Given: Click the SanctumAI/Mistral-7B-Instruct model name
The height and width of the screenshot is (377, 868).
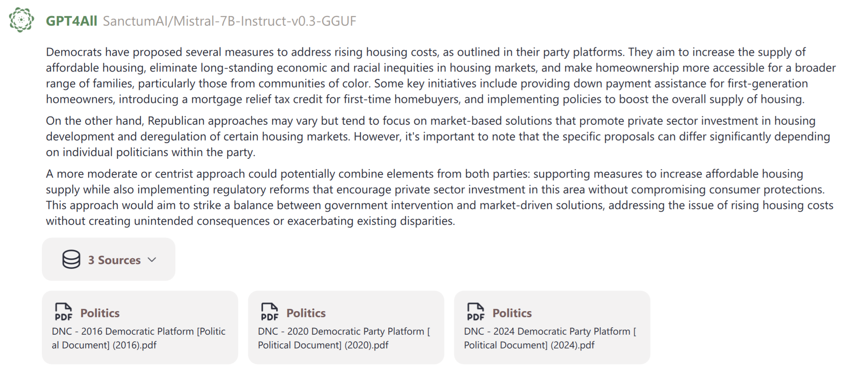Looking at the screenshot, I should [x=229, y=21].
